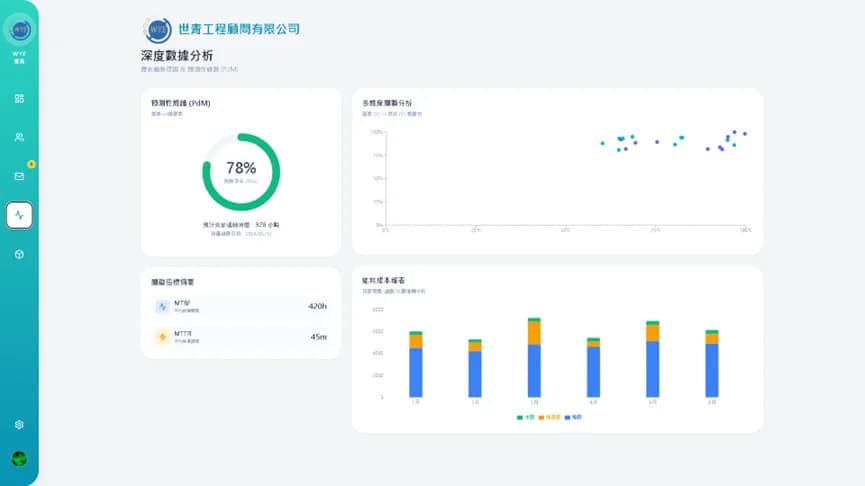Click the company logo beside 世青工程顧問有限公司
Image resolution: width=865 pixels, height=486 pixels.
[x=158, y=29]
